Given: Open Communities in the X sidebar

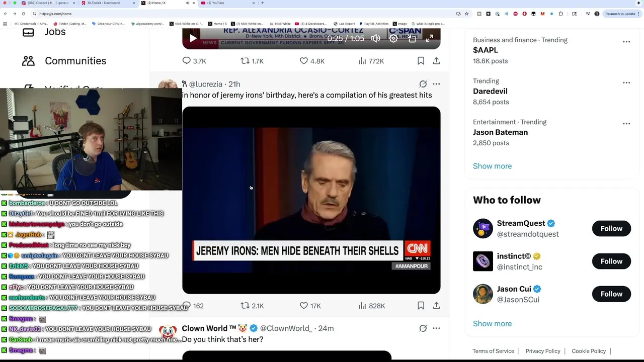Looking at the screenshot, I should tap(64, 61).
